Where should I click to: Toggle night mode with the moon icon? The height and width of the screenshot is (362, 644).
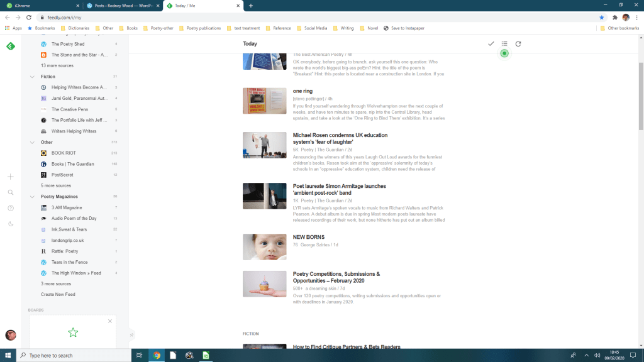(x=11, y=224)
